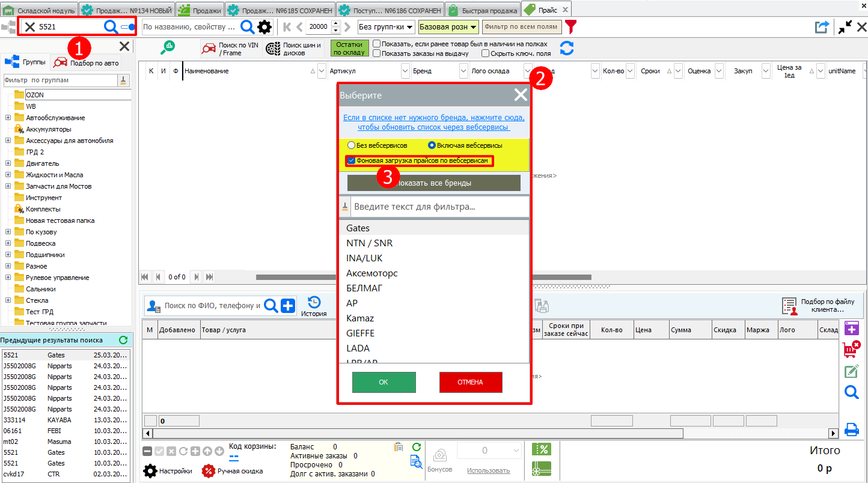The width and height of the screenshot is (868, 483).
Task: Expand the 'Двигатель' tree folder
Action: [x=8, y=163]
